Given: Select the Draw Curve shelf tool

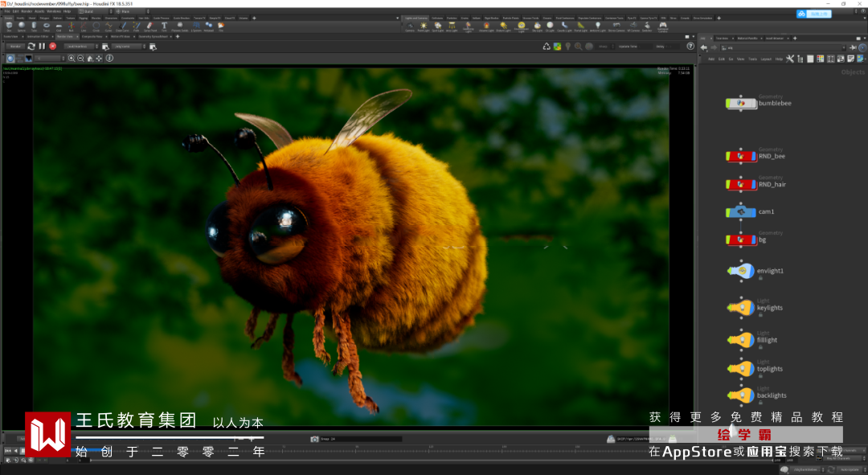Looking at the screenshot, I should coord(122,26).
